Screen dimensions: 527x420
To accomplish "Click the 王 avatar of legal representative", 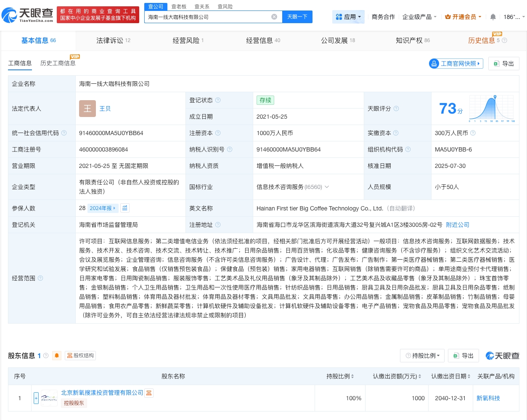I will (x=87, y=109).
